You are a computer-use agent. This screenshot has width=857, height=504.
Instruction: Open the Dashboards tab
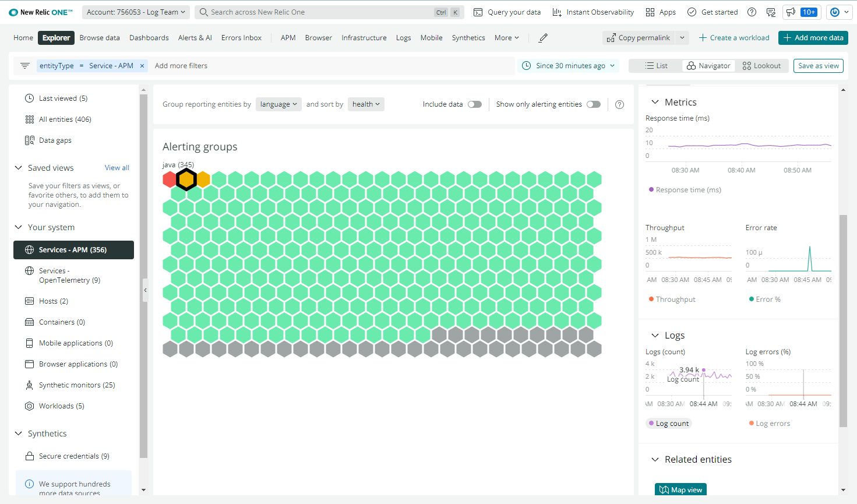pyautogui.click(x=149, y=38)
